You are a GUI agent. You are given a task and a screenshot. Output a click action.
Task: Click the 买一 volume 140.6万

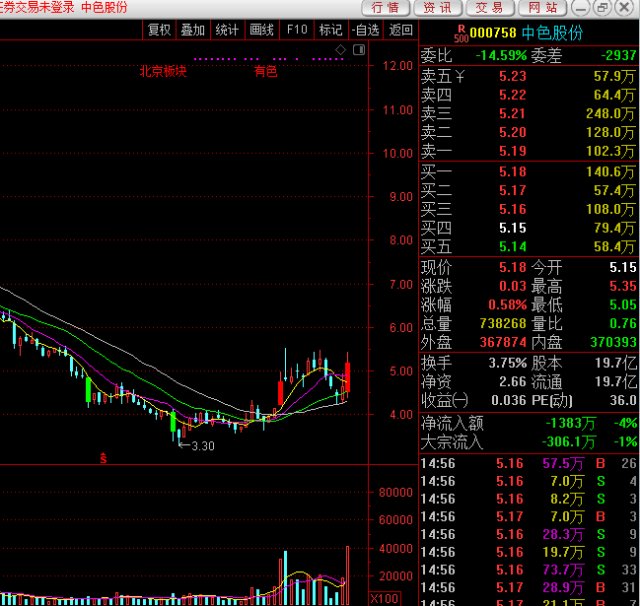(611, 171)
